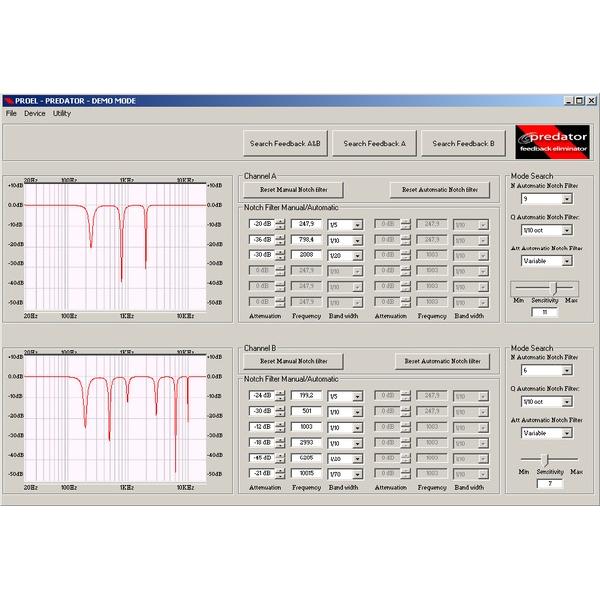
Task: Click the Channel B Sensitivity slider
Action: pos(543,459)
